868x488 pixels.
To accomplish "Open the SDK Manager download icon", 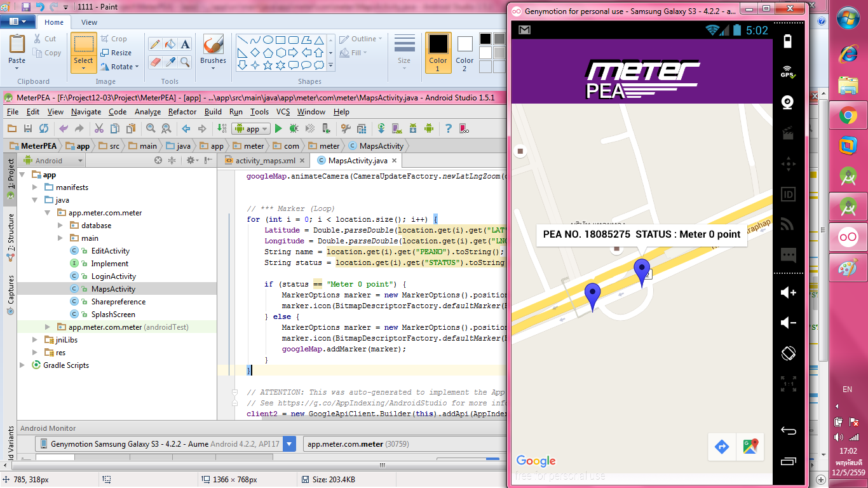I will [413, 128].
